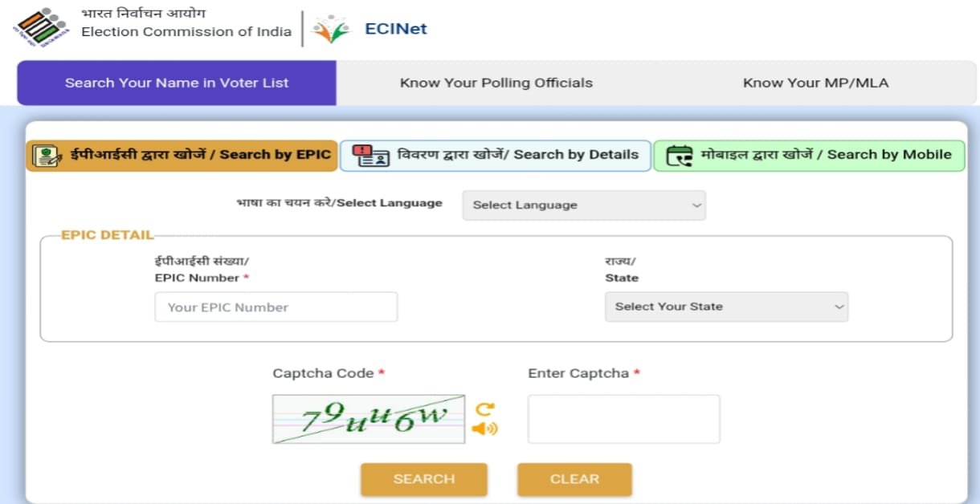Image resolution: width=980 pixels, height=504 pixels.
Task: Switch to Know Your Polling Officials tab
Action: [x=496, y=83]
